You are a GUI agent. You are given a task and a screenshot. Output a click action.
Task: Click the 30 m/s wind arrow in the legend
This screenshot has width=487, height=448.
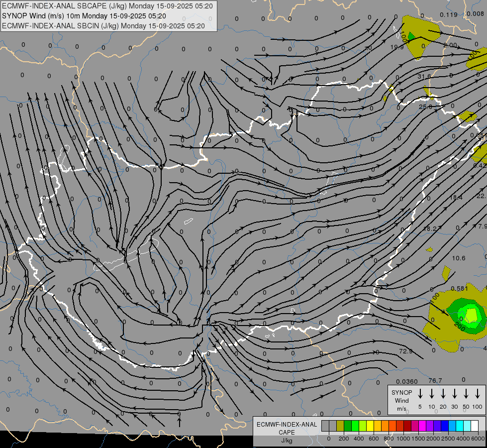click(x=454, y=393)
